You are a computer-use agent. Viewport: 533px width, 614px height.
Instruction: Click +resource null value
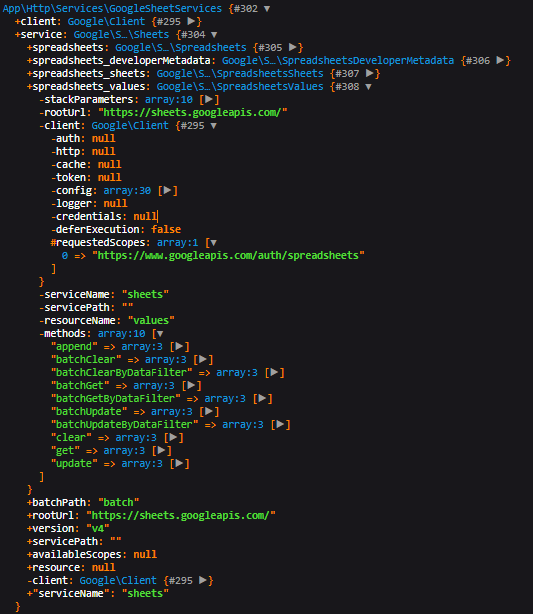(103, 567)
